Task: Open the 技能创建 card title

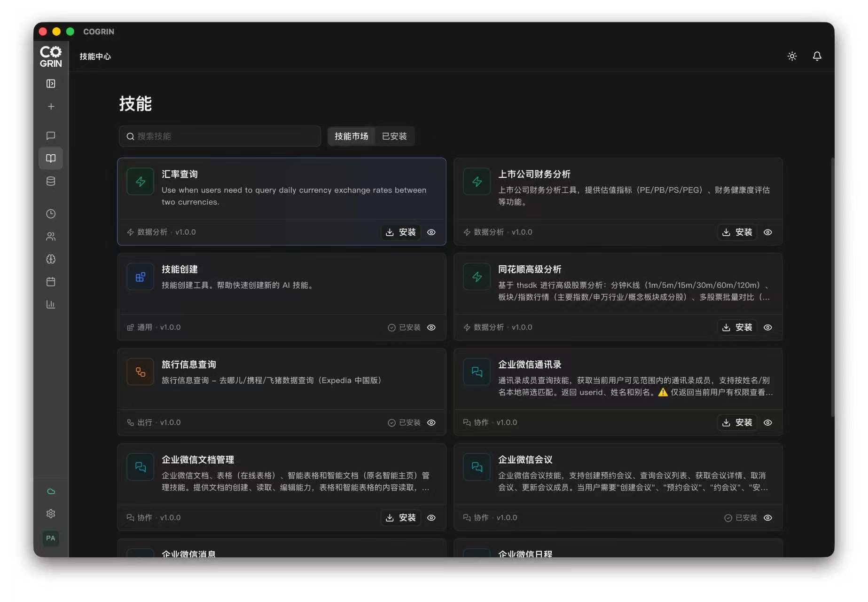Action: click(x=180, y=269)
